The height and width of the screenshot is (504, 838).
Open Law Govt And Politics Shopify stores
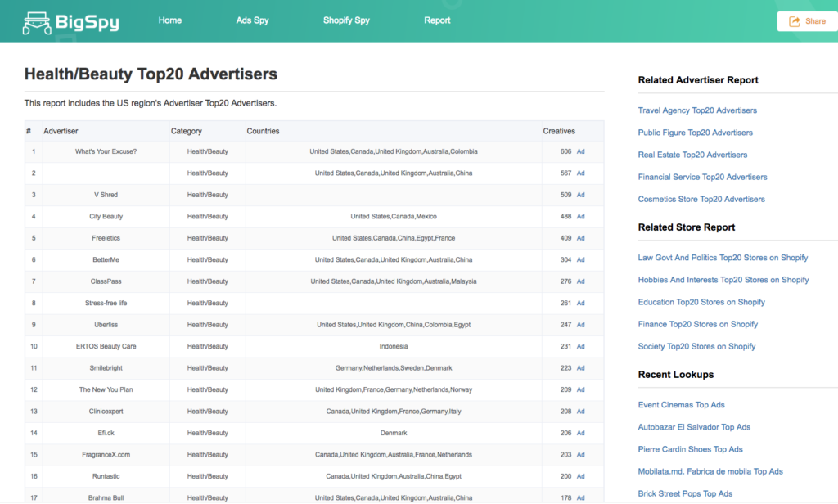tap(723, 258)
